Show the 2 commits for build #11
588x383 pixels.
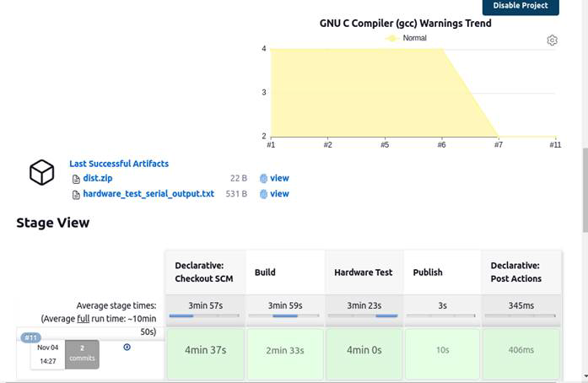[82, 354]
